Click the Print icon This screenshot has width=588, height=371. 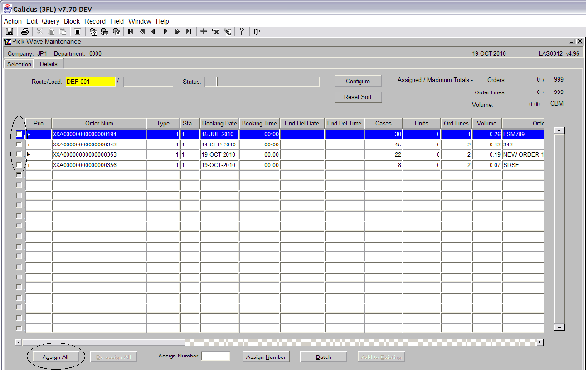[25, 31]
